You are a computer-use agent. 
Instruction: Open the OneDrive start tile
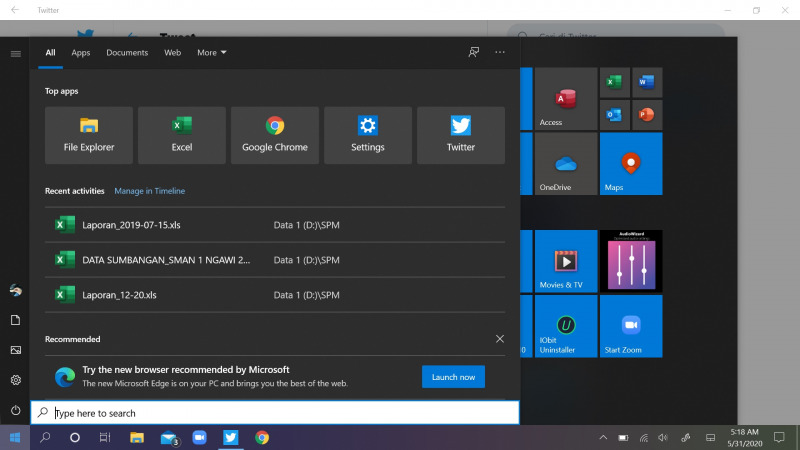click(566, 164)
